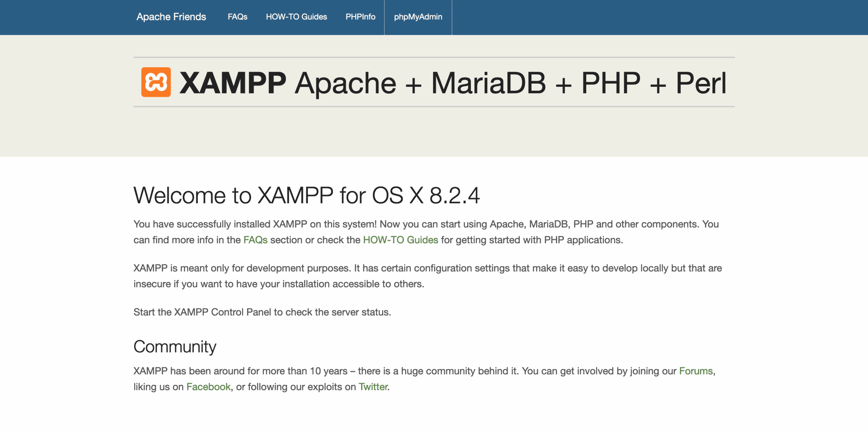Click the "Welcome to XAMPP for OS X" heading

[307, 196]
